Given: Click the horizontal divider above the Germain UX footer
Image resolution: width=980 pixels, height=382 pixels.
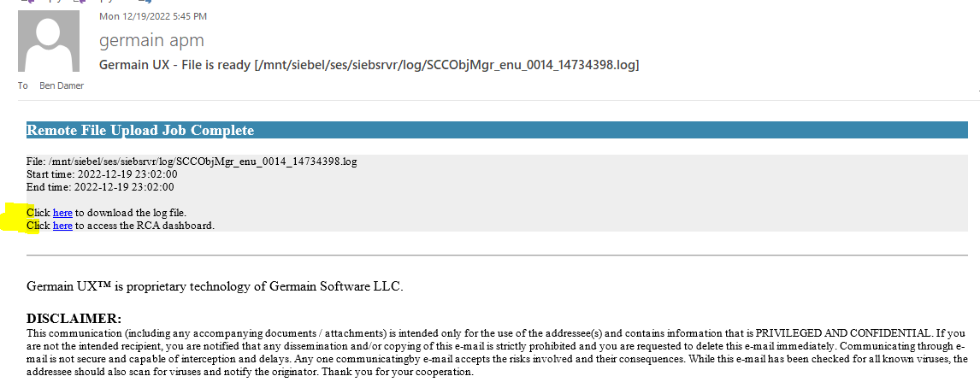Looking at the screenshot, I should pos(496,255).
